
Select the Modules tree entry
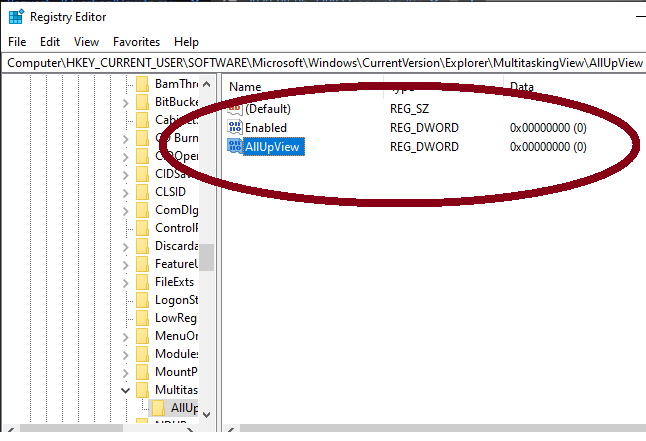coord(176,354)
